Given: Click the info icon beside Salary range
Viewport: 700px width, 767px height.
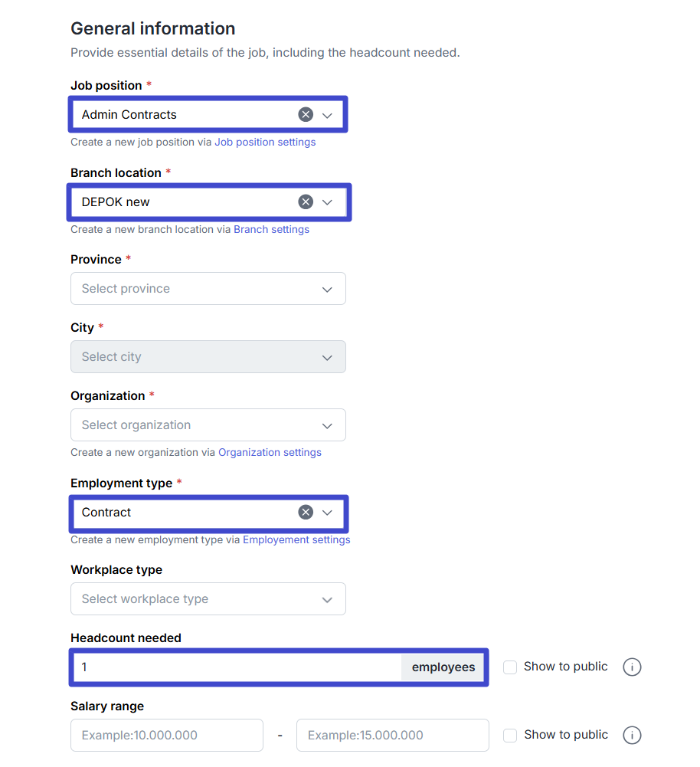Looking at the screenshot, I should click(632, 736).
